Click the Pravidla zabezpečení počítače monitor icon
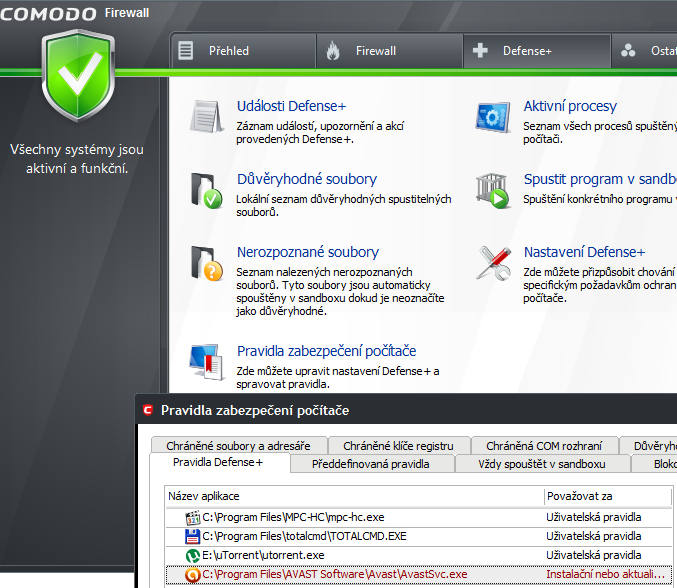The width and height of the screenshot is (677, 588). (206, 362)
